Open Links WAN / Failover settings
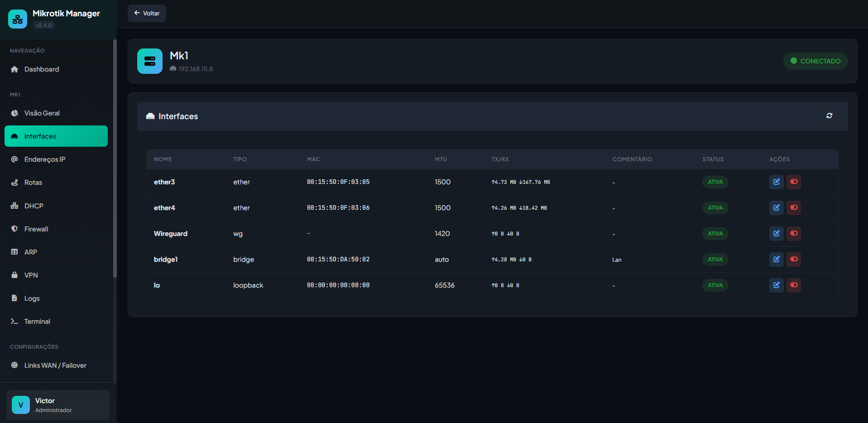This screenshot has height=423, width=868. coord(55,365)
